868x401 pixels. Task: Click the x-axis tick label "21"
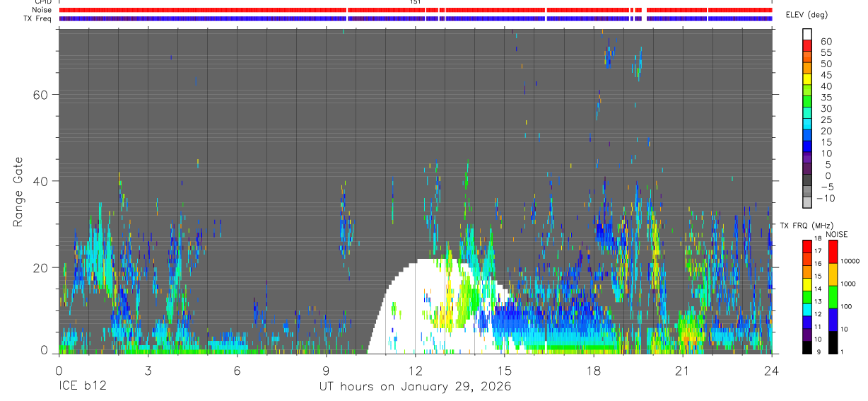pyautogui.click(x=682, y=370)
